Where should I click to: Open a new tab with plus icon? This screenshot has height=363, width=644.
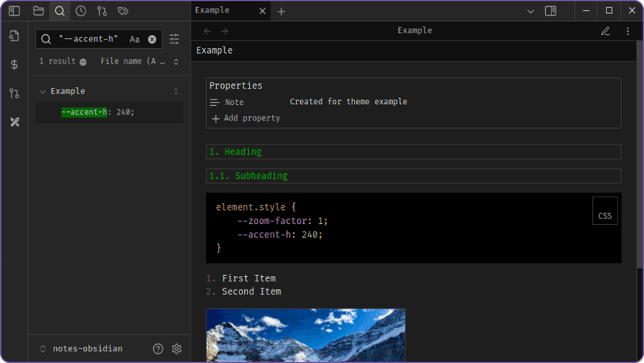tap(281, 12)
